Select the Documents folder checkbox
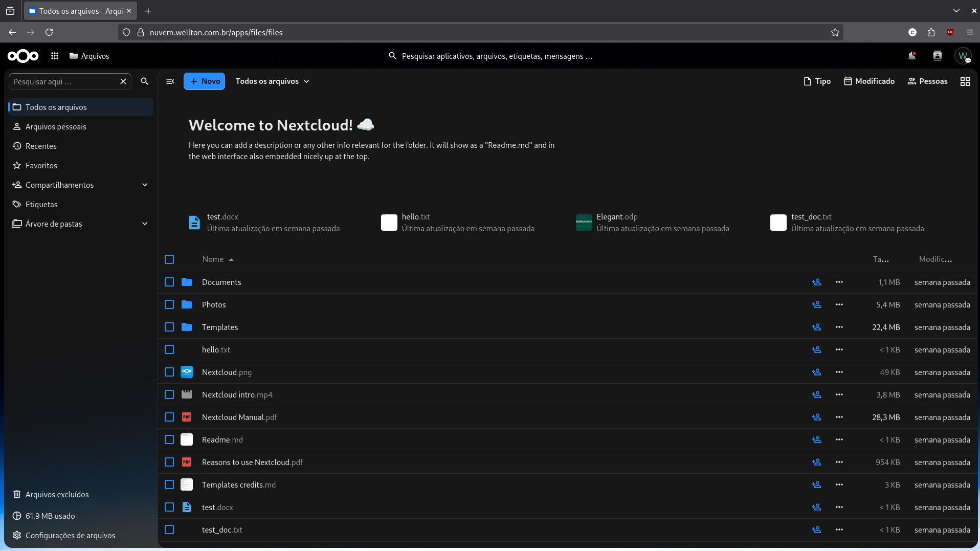 [169, 282]
